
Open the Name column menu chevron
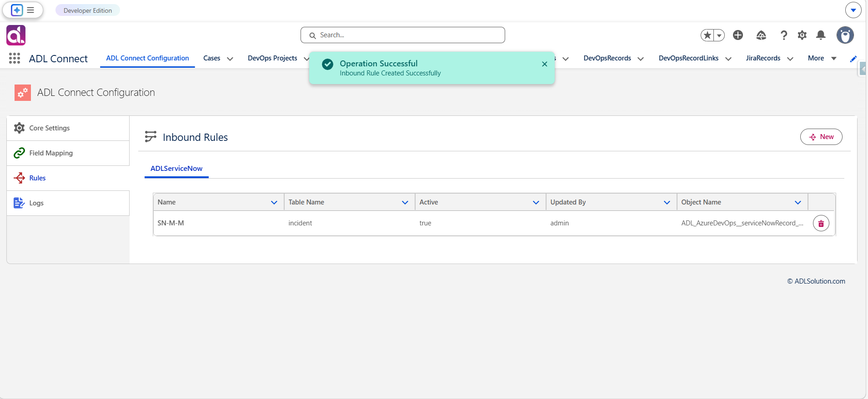(x=274, y=202)
